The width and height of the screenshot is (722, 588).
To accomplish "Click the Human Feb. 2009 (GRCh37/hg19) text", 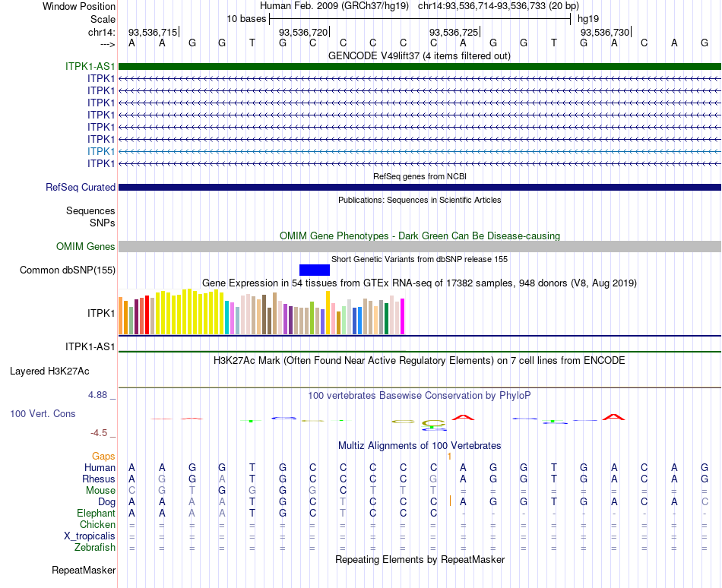I will [x=334, y=6].
